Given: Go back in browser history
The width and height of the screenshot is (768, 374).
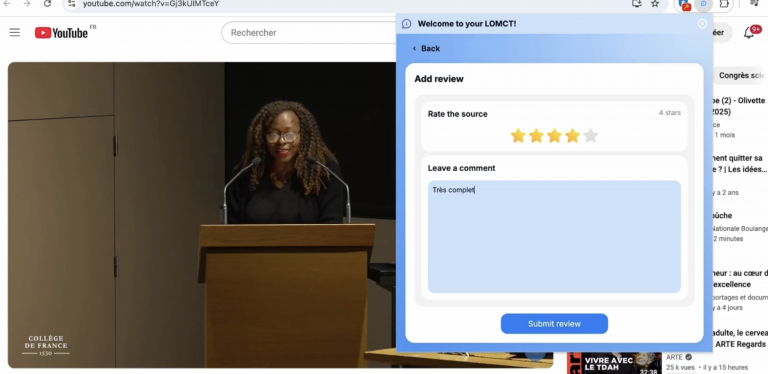Looking at the screenshot, I should 7,4.
